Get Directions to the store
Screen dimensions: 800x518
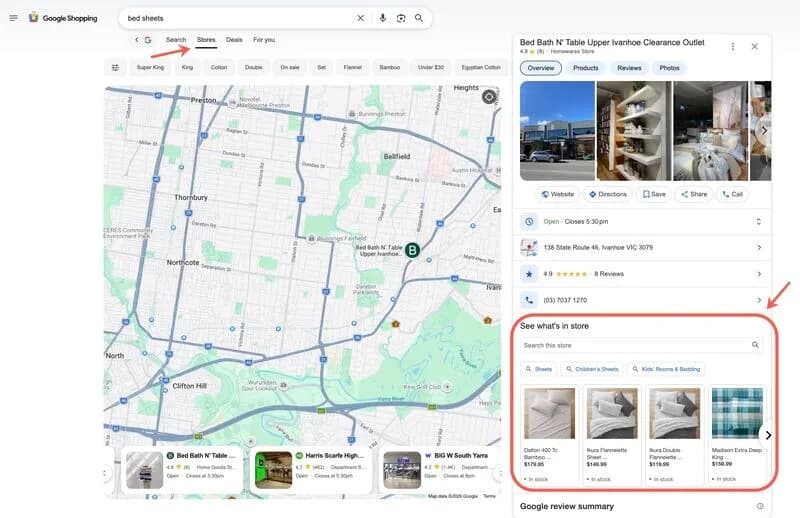pyautogui.click(x=608, y=194)
